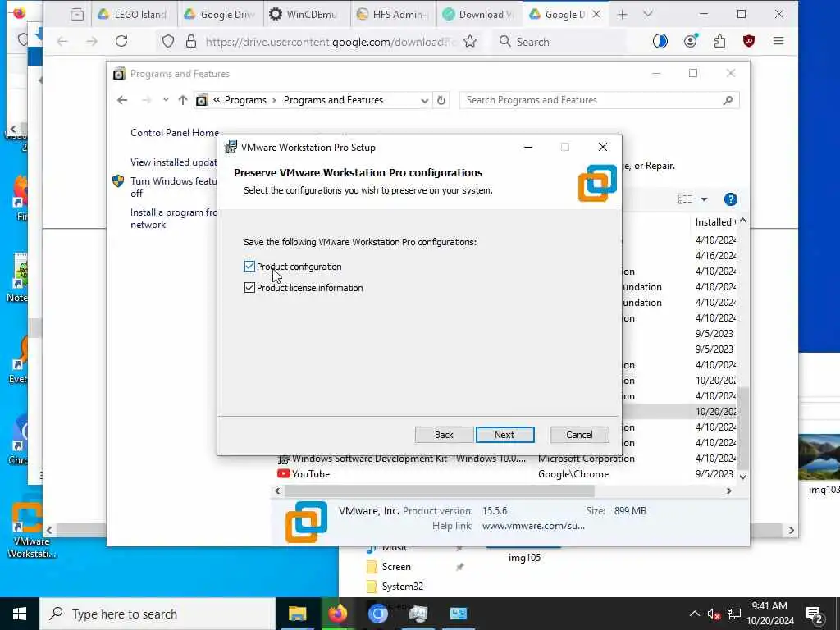
Task: Focus the Firefox Search box
Action: (559, 41)
